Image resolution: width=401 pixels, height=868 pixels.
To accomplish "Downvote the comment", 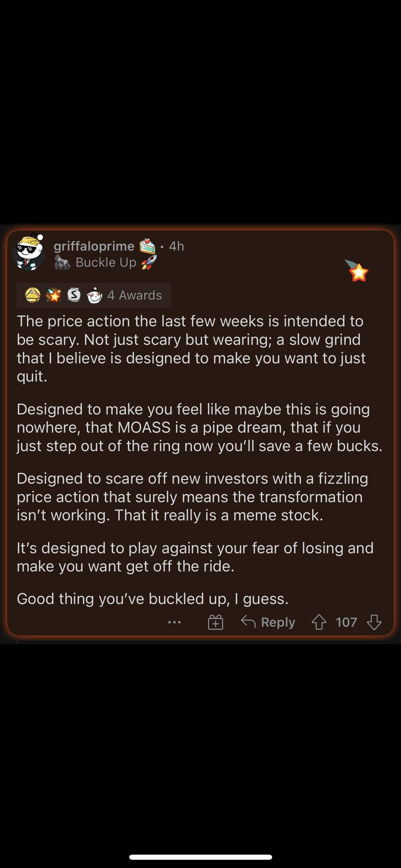I will point(374,622).
